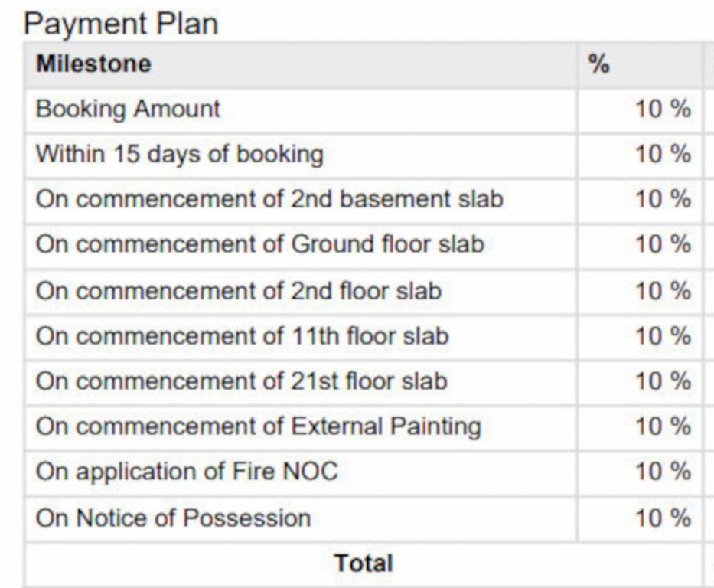The image size is (714, 588).
Task: Select the 21st floor slab milestone
Action: click(x=242, y=381)
